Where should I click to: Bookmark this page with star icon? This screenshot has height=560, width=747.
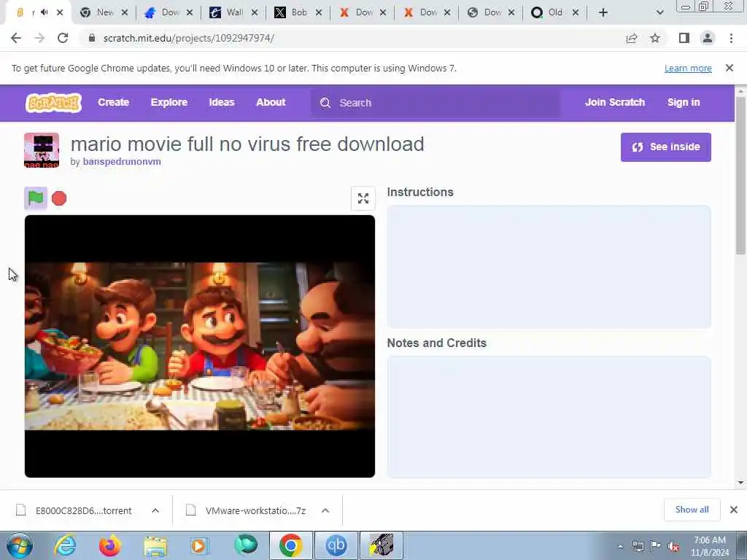pos(655,38)
